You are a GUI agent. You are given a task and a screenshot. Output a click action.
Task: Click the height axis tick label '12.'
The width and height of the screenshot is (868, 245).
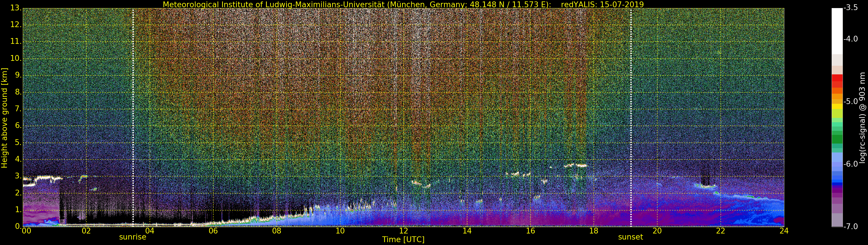pos(16,24)
